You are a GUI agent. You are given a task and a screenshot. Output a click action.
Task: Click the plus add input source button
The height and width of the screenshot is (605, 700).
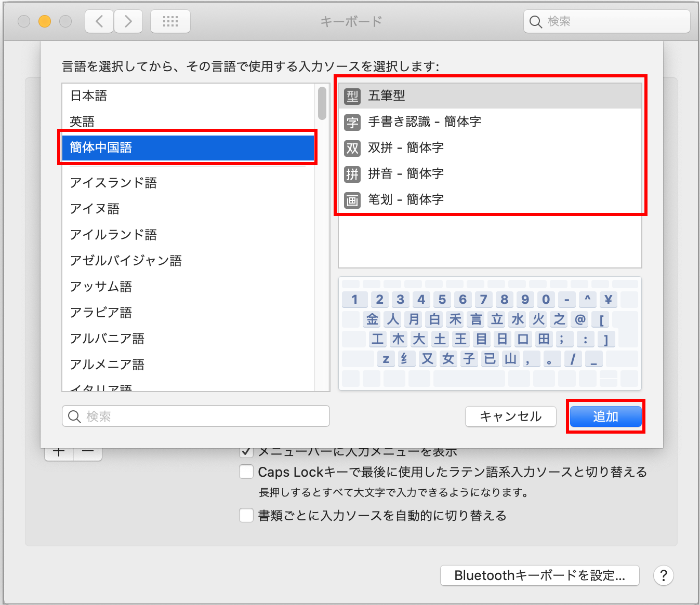pos(59,453)
